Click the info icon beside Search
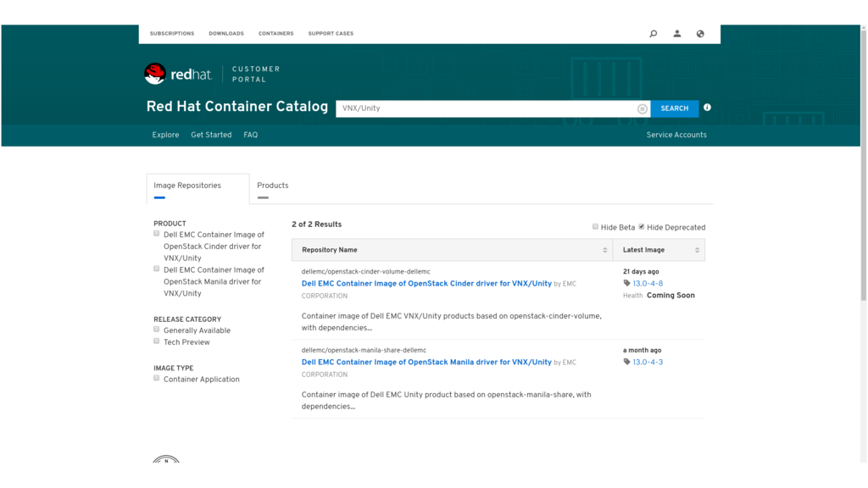Image resolution: width=868 pixels, height=488 pixels. click(x=707, y=108)
